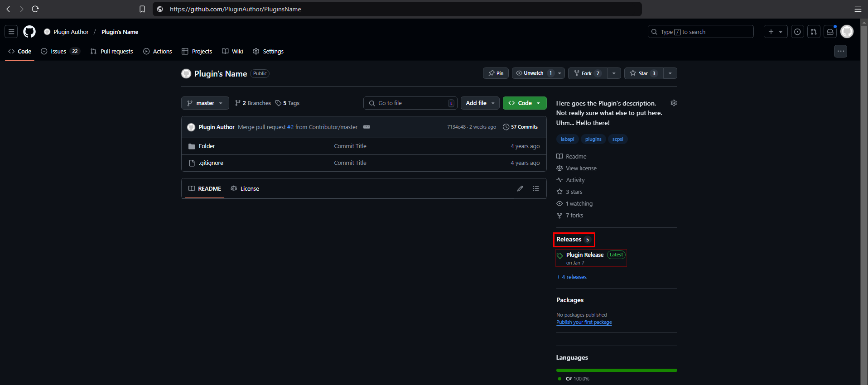The height and width of the screenshot is (385, 868).
Task: Open the hamburger navigation menu
Action: coord(11,32)
